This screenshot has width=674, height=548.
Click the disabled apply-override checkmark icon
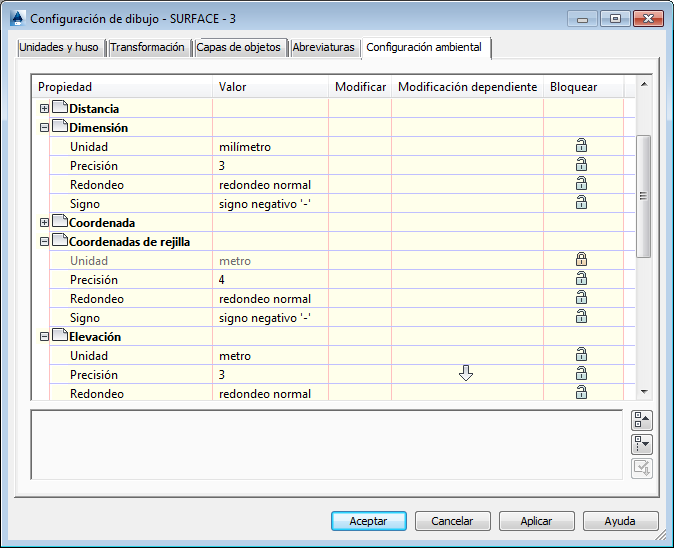(642, 468)
